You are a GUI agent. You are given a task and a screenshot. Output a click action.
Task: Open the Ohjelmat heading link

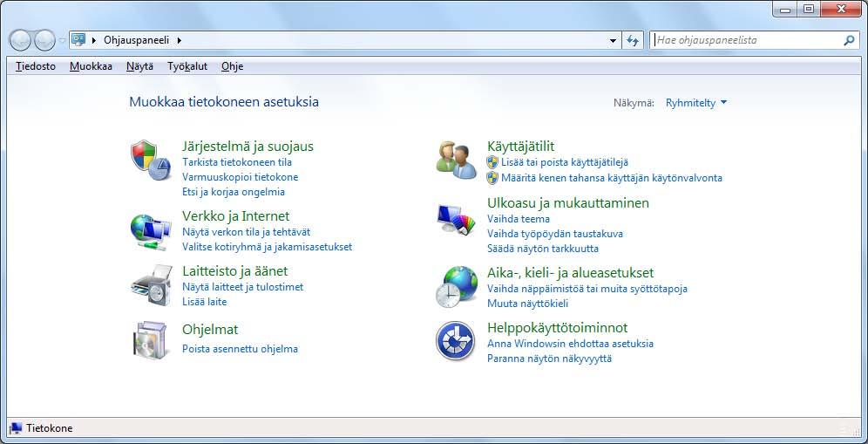click(210, 329)
